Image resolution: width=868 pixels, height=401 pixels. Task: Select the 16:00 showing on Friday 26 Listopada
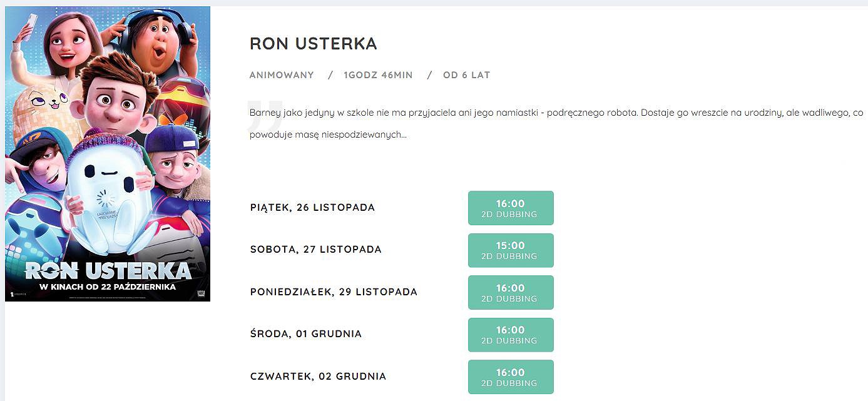pos(511,208)
